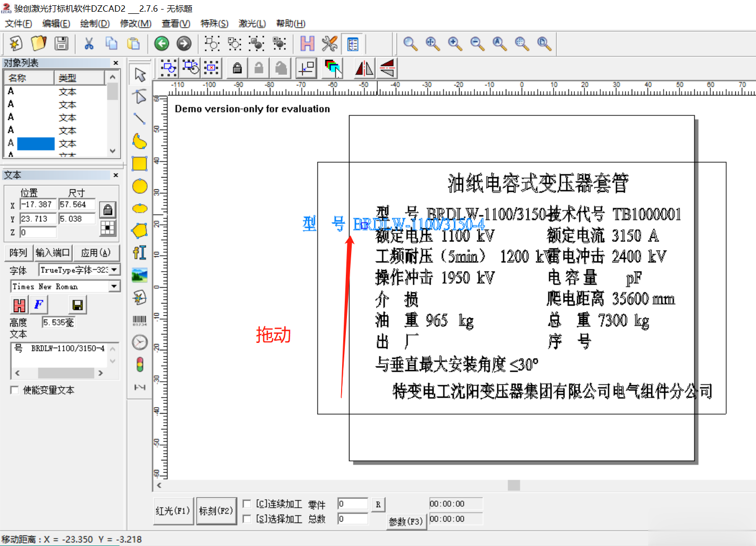The image size is (756, 546).
Task: Toggle the aspect ratio lock button
Action: point(108,209)
